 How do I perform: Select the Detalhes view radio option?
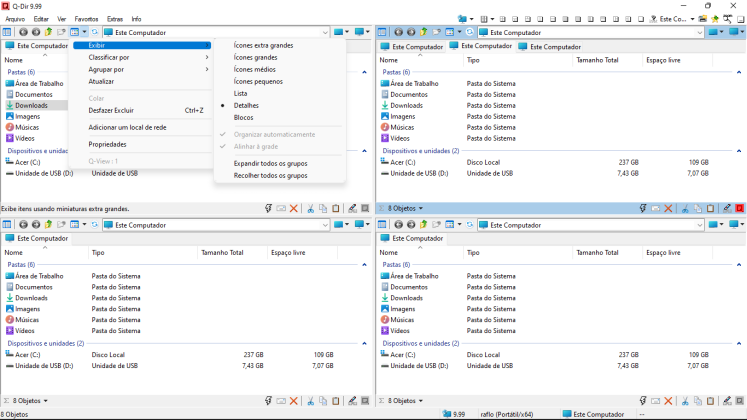(246, 105)
